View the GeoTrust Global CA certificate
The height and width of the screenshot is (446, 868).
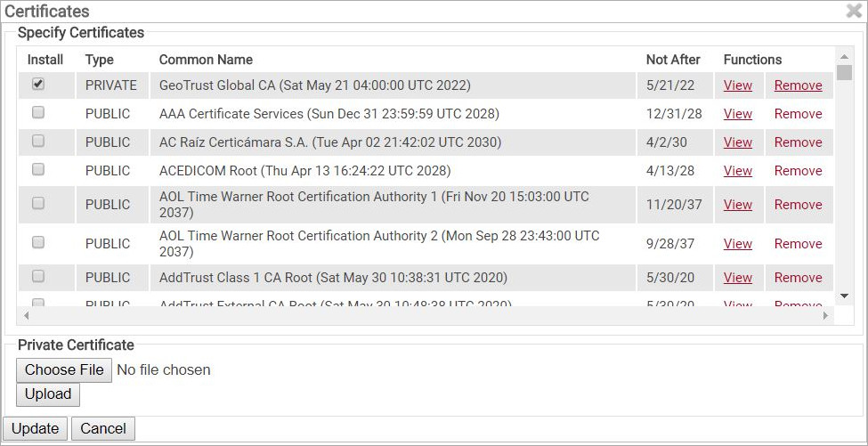pyautogui.click(x=738, y=85)
